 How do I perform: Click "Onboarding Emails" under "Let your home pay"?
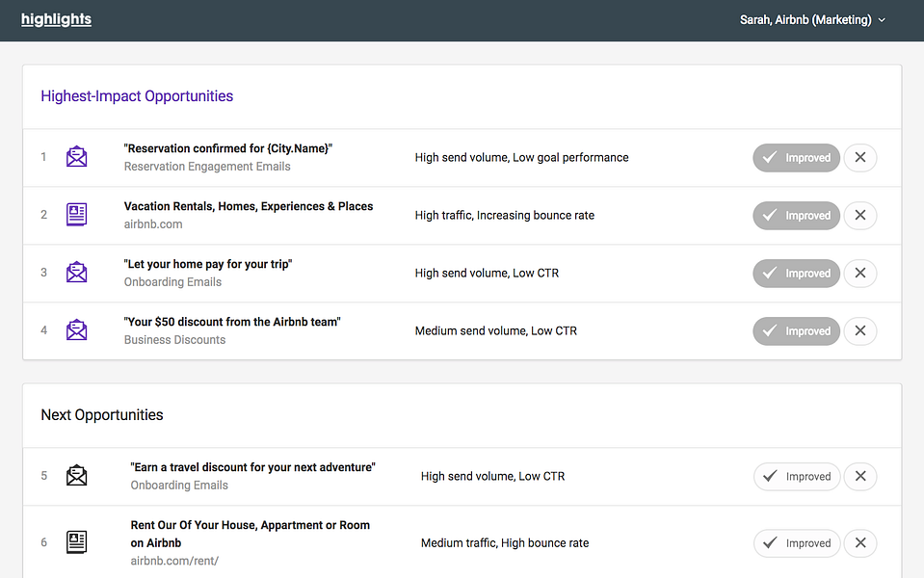coord(172,281)
